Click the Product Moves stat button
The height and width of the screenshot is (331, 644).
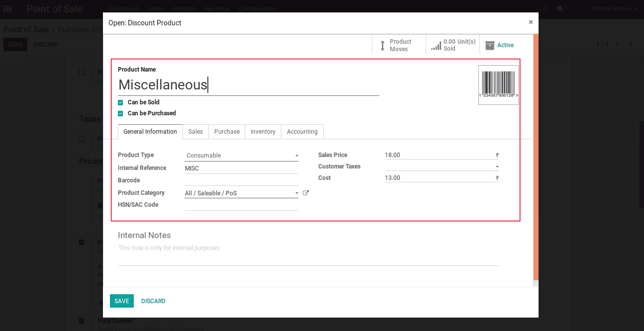point(399,45)
